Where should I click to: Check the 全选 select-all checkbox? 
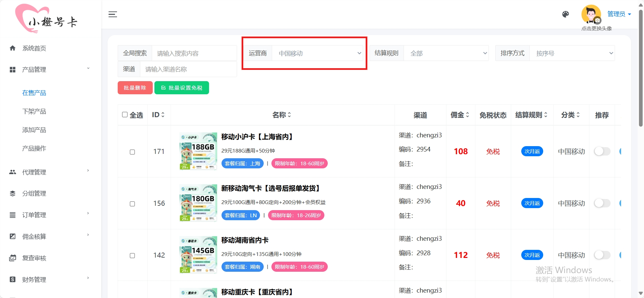point(125,114)
